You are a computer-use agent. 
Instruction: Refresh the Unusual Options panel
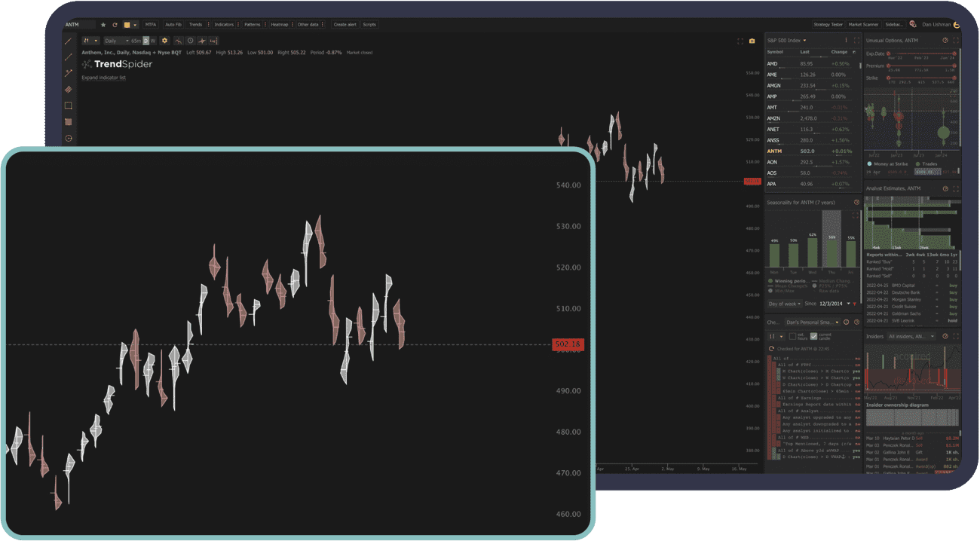point(945,40)
